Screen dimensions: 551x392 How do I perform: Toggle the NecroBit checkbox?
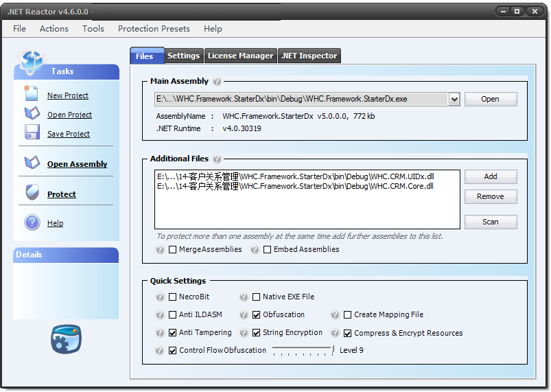pos(172,297)
